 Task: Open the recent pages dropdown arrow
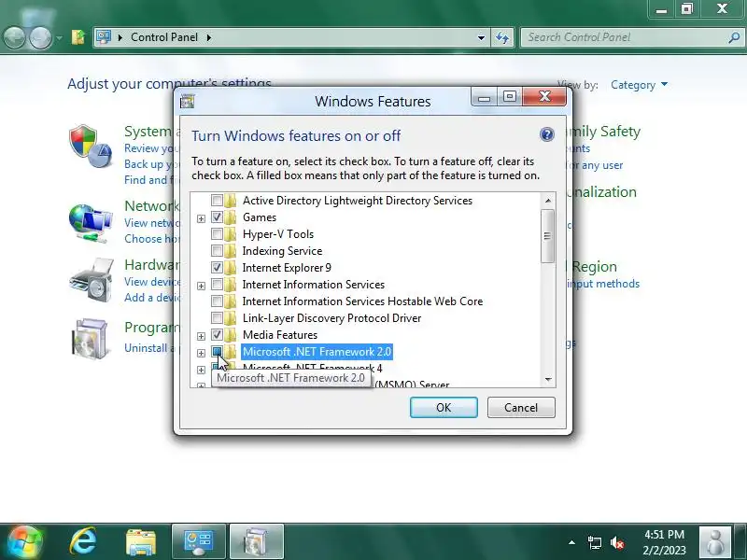[x=59, y=37]
